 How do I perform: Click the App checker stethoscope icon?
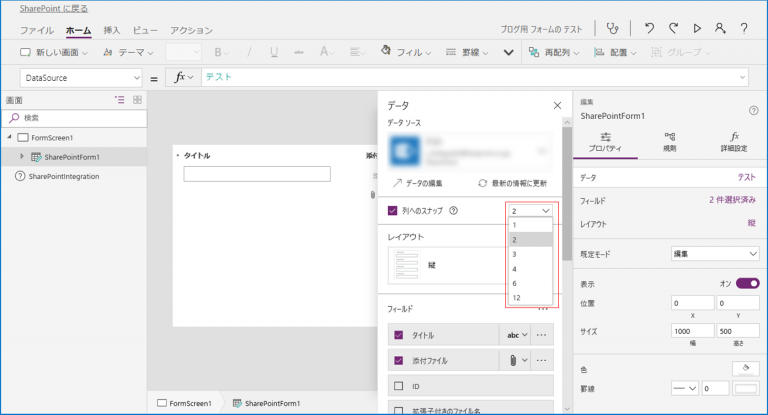click(626, 29)
